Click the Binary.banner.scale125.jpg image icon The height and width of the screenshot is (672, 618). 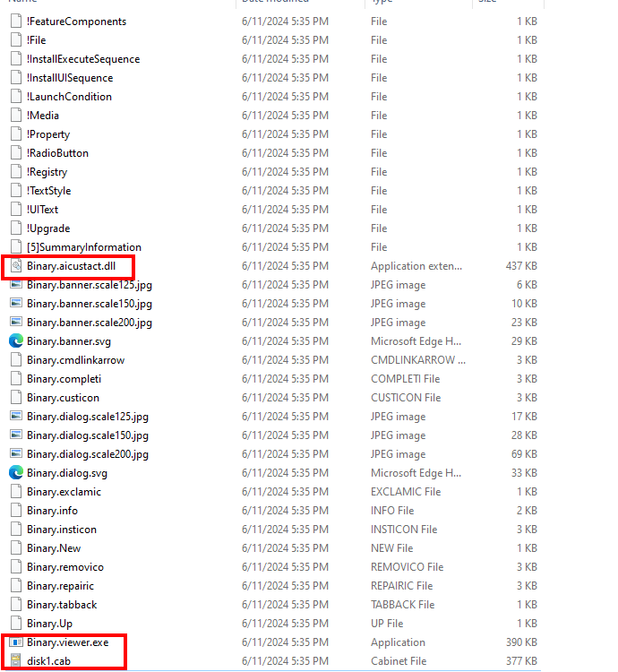(16, 285)
